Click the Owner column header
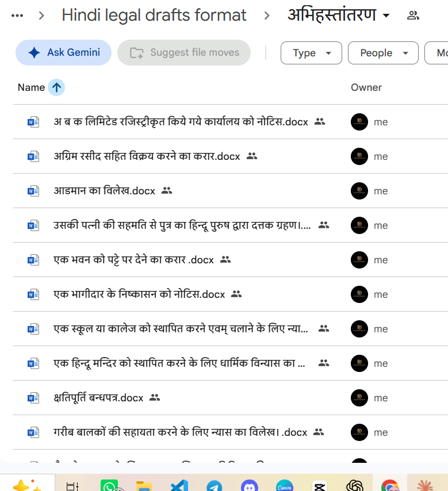This screenshot has height=491, width=448. (366, 87)
